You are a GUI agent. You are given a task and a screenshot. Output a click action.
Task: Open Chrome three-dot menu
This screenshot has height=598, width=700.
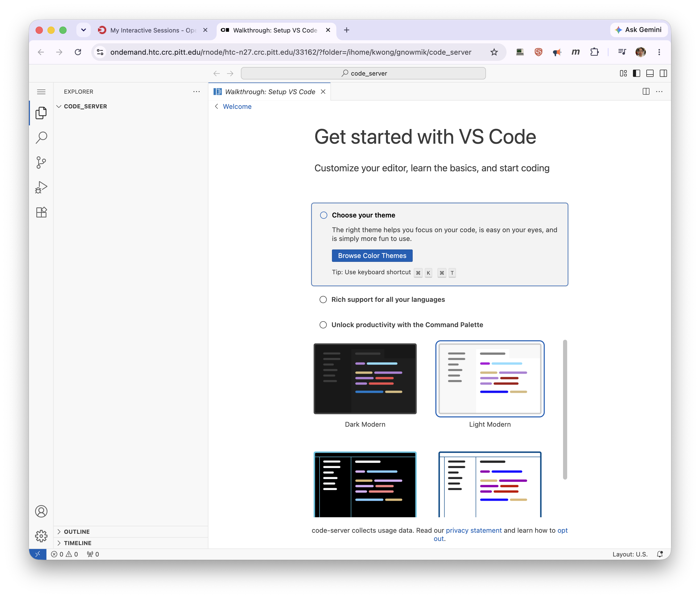click(x=659, y=52)
